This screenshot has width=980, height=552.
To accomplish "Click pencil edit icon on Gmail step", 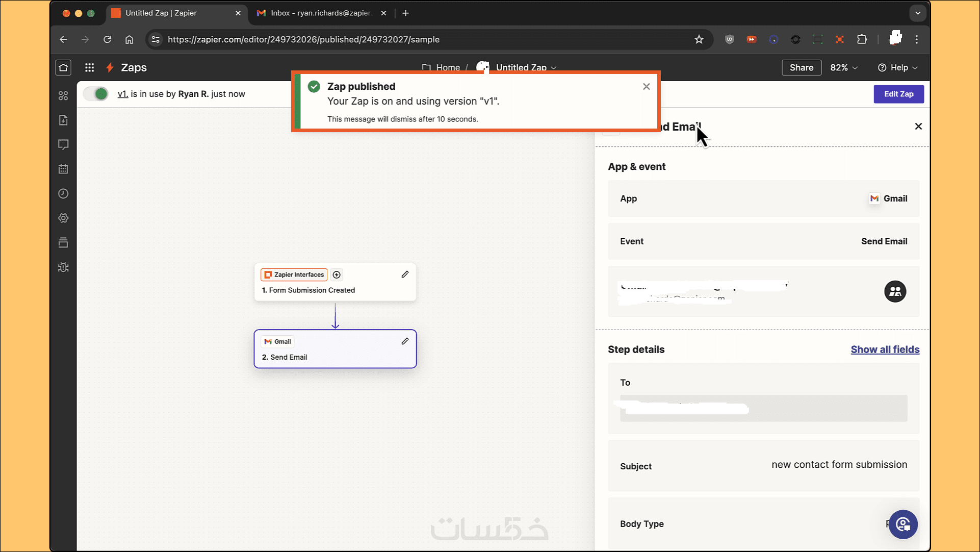I will click(x=405, y=341).
